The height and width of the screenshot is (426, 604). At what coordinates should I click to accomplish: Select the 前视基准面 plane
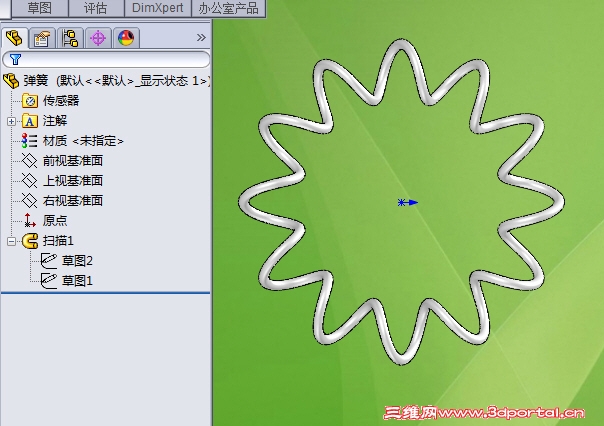coord(73,161)
